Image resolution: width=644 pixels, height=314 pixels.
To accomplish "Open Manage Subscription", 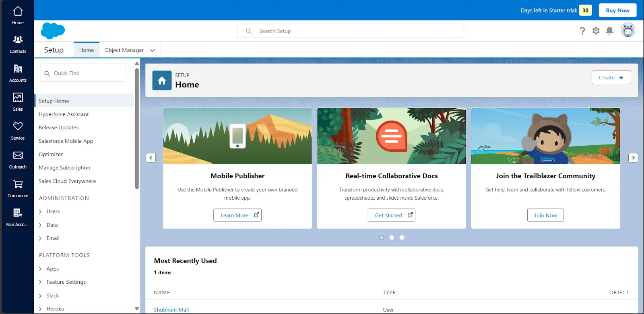I will click(64, 168).
